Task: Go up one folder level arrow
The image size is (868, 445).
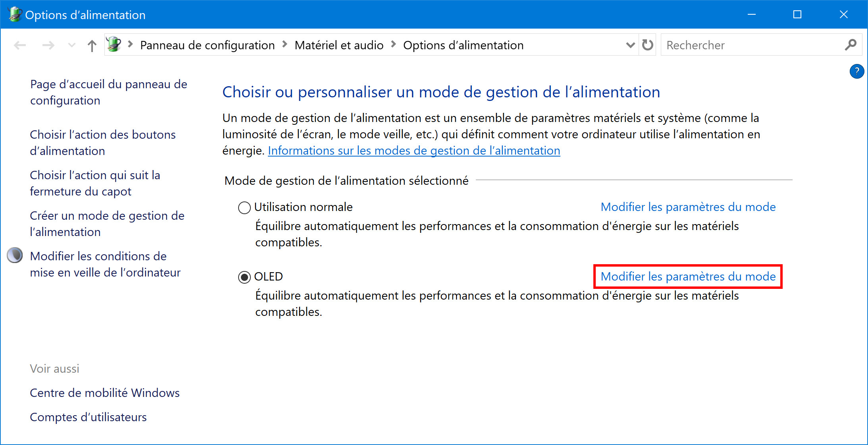Action: click(92, 45)
